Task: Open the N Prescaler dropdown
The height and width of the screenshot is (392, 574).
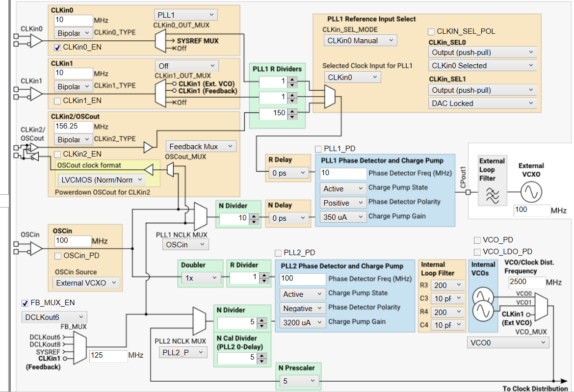Action: coord(299,381)
